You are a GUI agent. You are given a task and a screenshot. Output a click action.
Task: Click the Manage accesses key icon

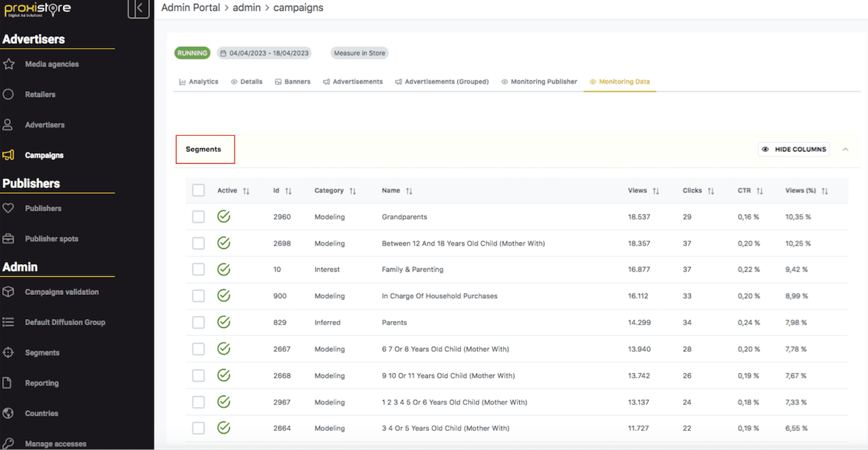pyautogui.click(x=8, y=443)
